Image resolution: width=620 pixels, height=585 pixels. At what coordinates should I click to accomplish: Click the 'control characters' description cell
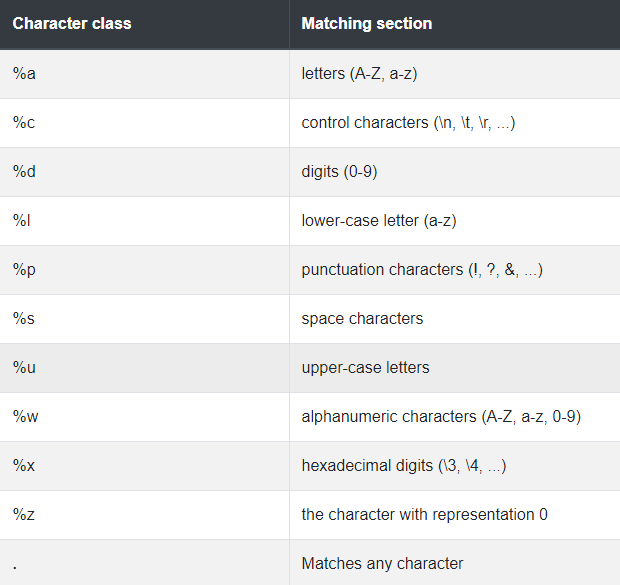[408, 122]
